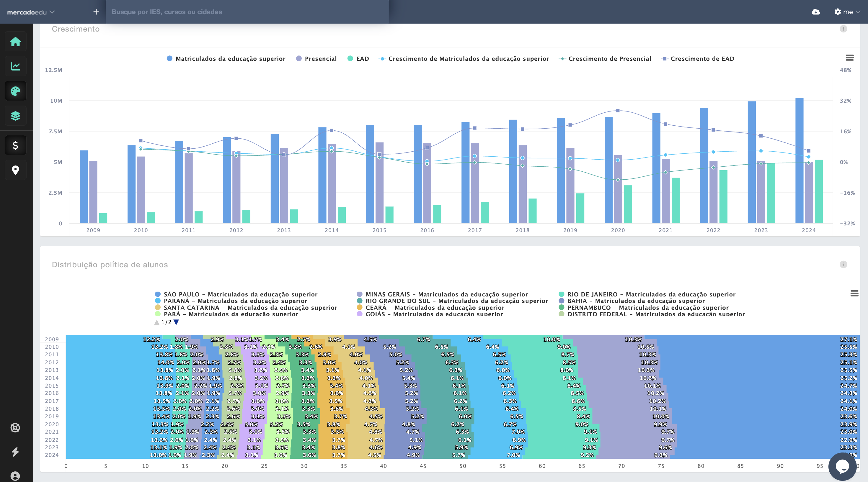Toggle Matriculados da educação superior series

point(226,59)
